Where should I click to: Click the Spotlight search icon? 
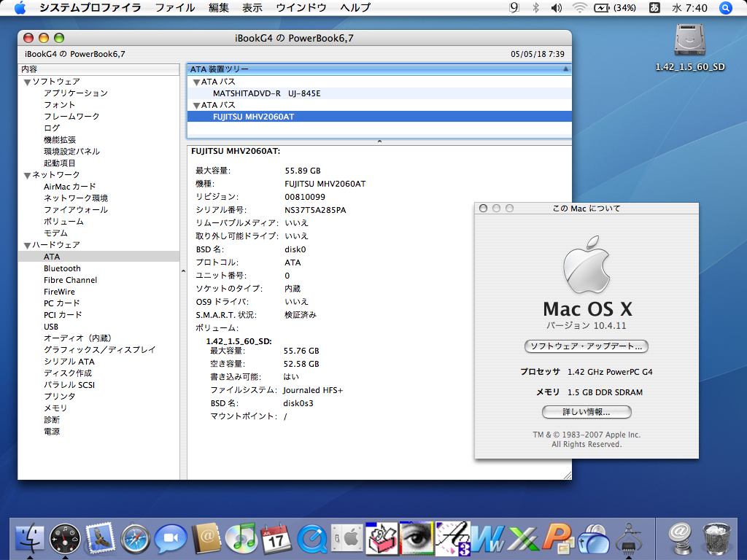pos(726,7)
